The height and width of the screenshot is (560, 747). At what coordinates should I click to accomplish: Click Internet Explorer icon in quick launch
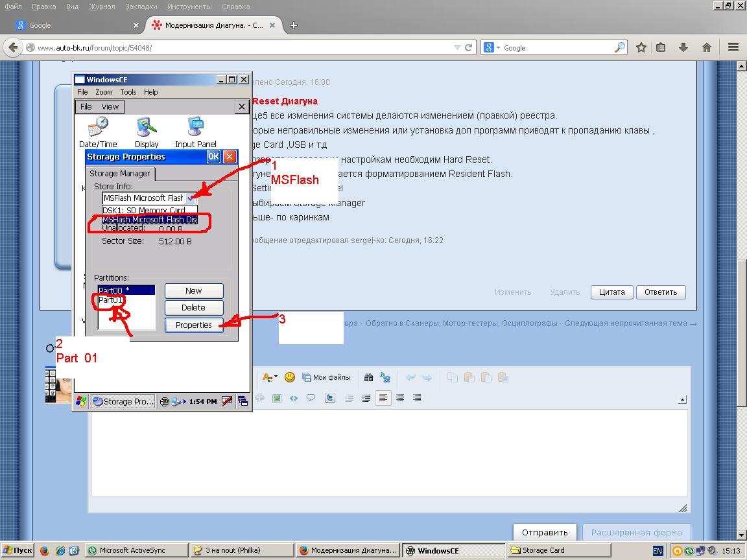click(x=60, y=550)
